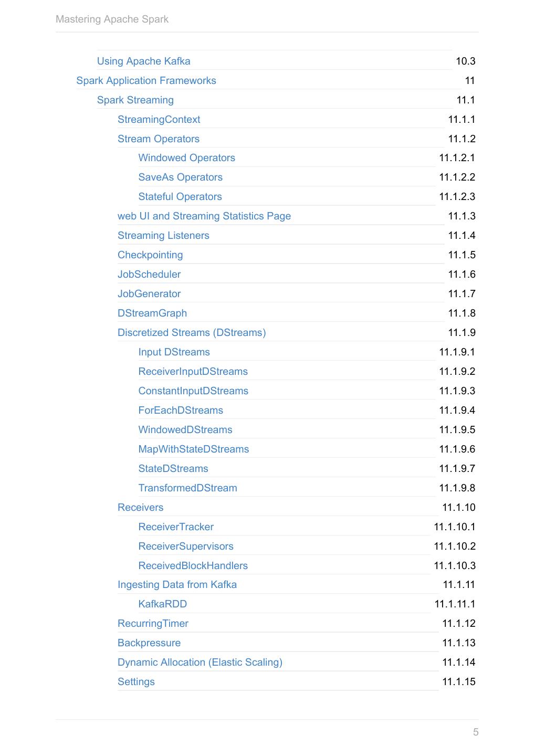Open Discretized Streams (DStreams) link
Image resolution: width=535 pixels, height=756 pixels.
coord(192,332)
